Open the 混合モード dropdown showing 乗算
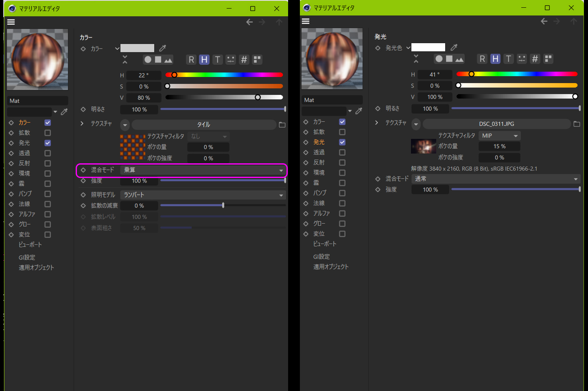 [x=203, y=170]
